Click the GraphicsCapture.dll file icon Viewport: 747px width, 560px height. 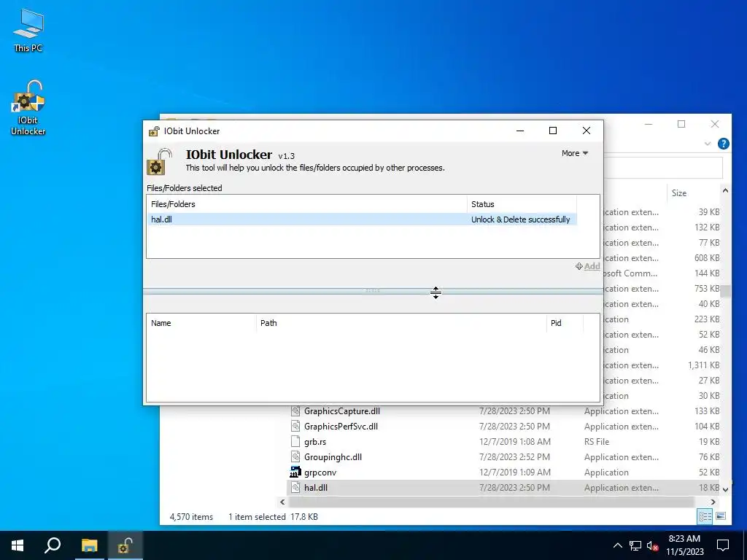pos(295,411)
